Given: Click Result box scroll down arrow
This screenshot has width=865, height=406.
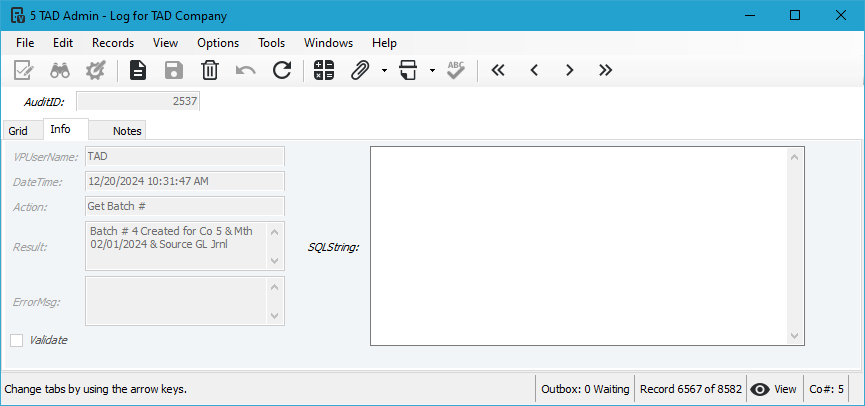Looking at the screenshot, I should (x=275, y=261).
